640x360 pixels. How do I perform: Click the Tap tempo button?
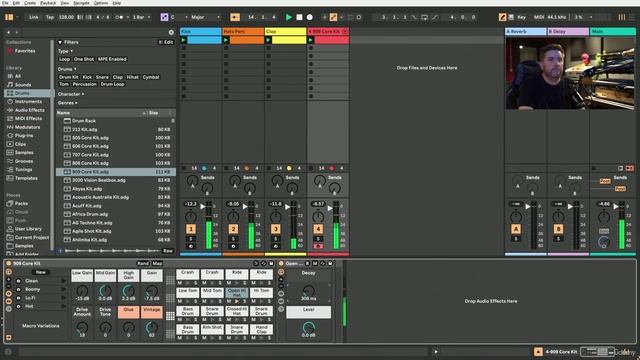(50, 17)
